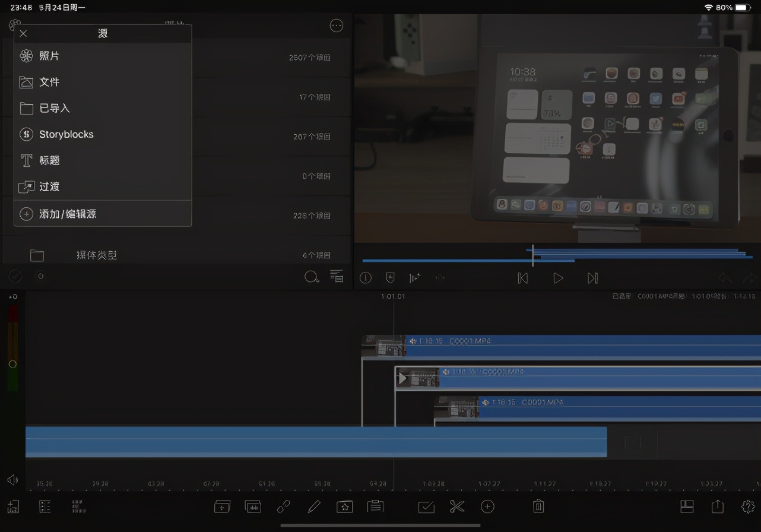Open library sort and view options
Image resolution: width=761 pixels, height=532 pixels.
(337, 276)
